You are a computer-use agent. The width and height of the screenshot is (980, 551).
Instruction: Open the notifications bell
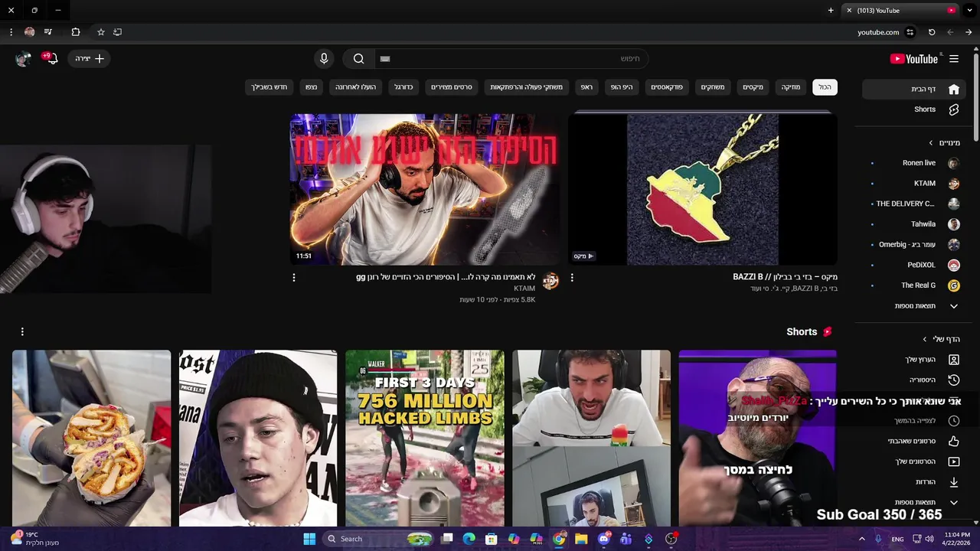(51, 58)
